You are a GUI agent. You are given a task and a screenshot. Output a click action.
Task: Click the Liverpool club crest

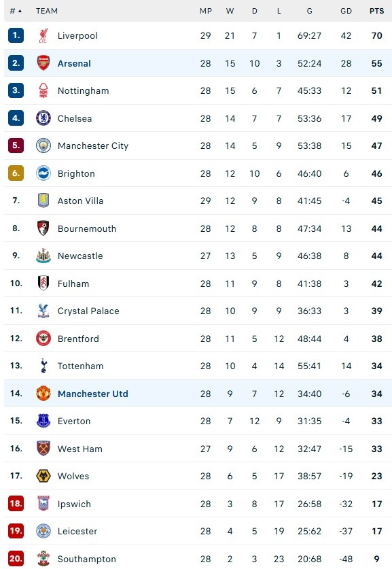coord(42,35)
